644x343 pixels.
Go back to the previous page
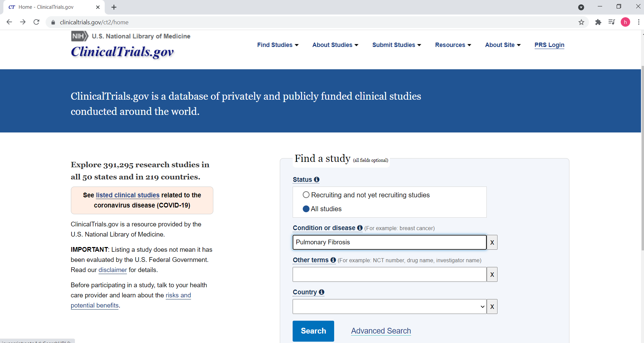(x=9, y=22)
